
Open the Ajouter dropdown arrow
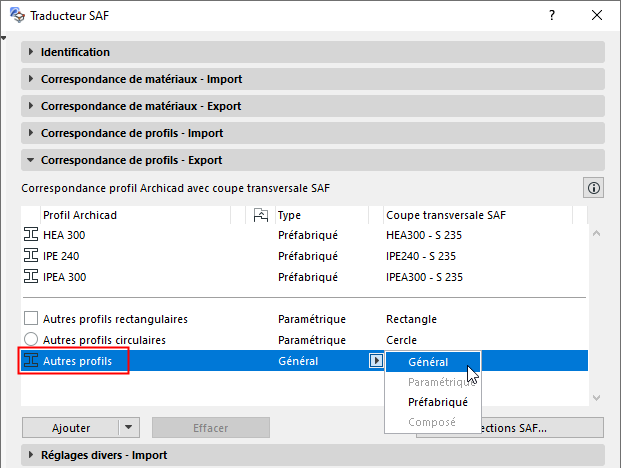(x=129, y=428)
